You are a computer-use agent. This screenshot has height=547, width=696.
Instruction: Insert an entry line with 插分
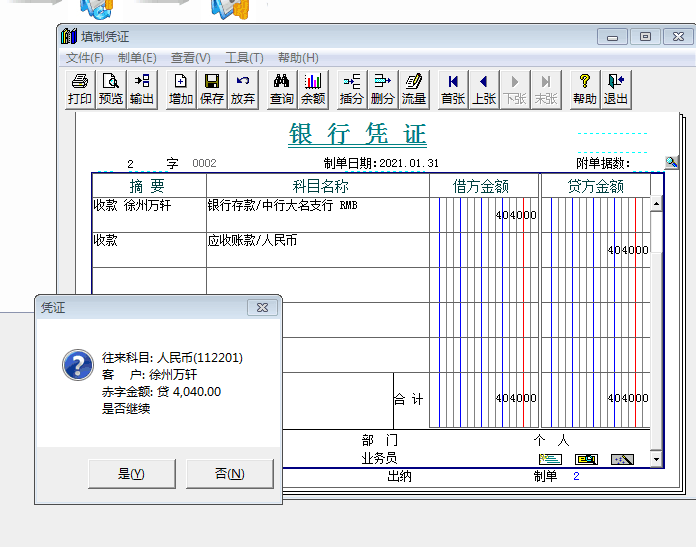[x=352, y=89]
